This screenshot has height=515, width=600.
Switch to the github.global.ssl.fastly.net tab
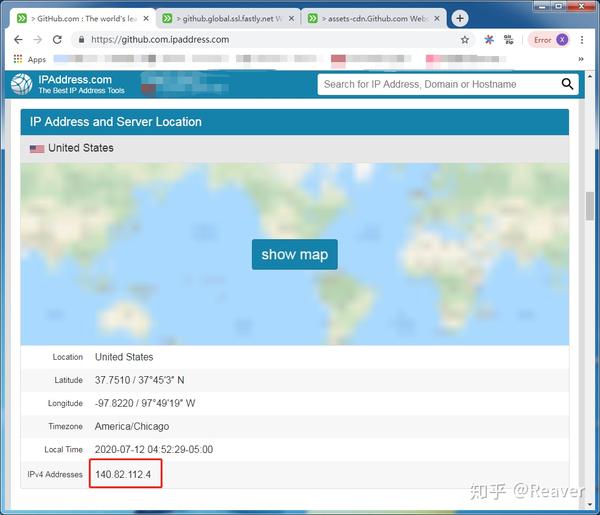click(228, 18)
